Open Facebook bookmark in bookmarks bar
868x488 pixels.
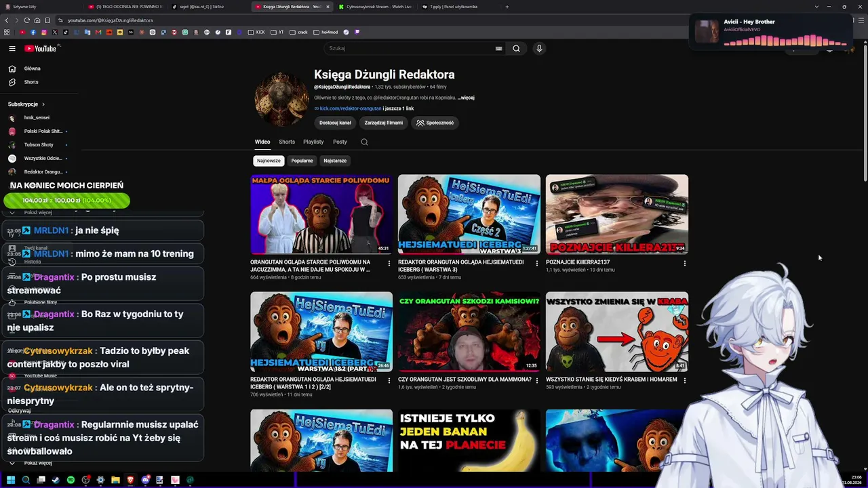click(x=33, y=32)
